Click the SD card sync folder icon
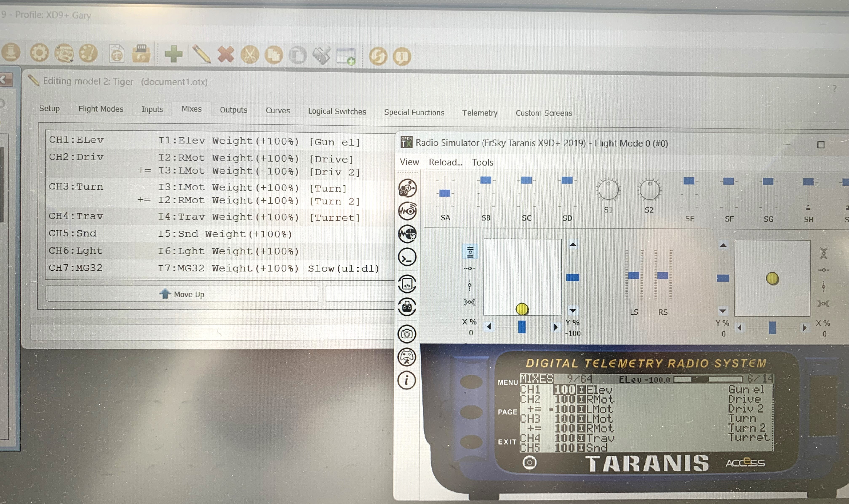 coord(141,54)
